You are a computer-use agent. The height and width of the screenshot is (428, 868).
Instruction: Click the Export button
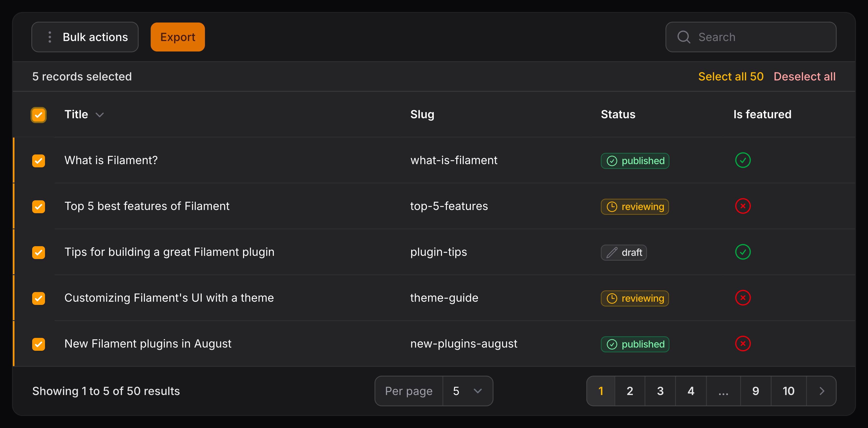click(178, 37)
